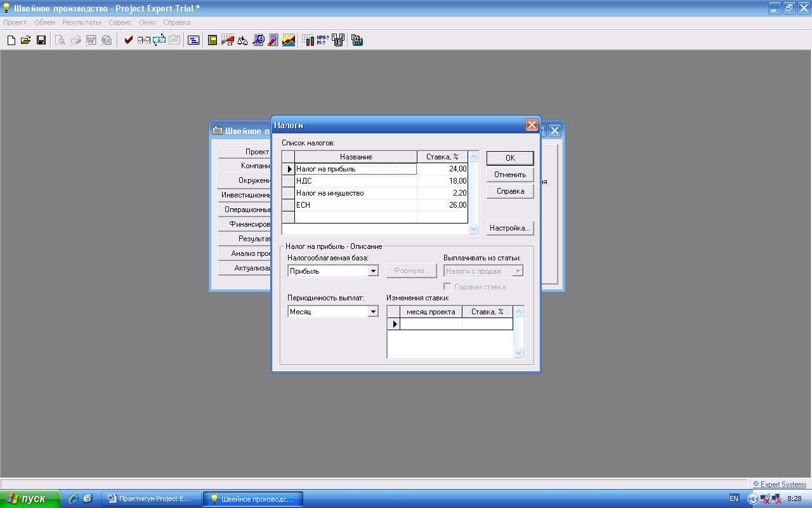Click the 2,20 rate cell
This screenshot has height=508, width=812.
[x=442, y=193]
